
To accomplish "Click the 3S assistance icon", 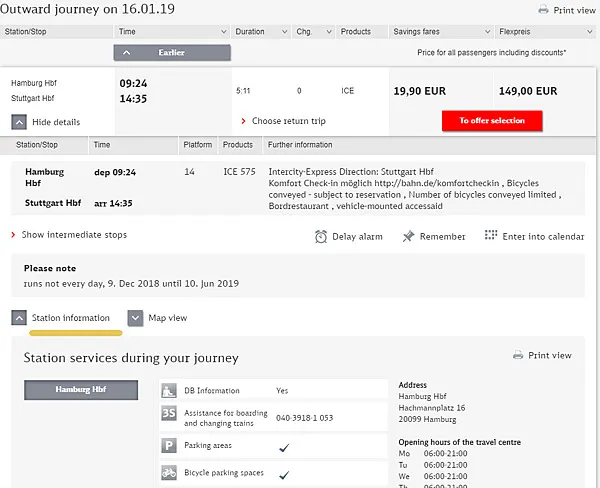I will pyautogui.click(x=169, y=414).
